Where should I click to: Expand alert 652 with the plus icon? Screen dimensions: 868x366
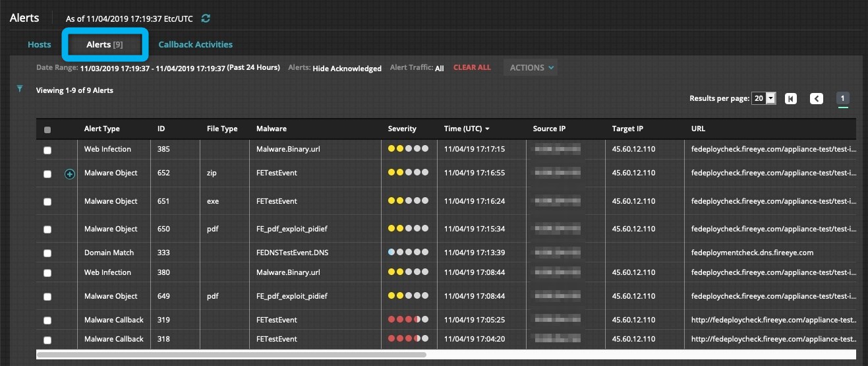[x=70, y=173]
